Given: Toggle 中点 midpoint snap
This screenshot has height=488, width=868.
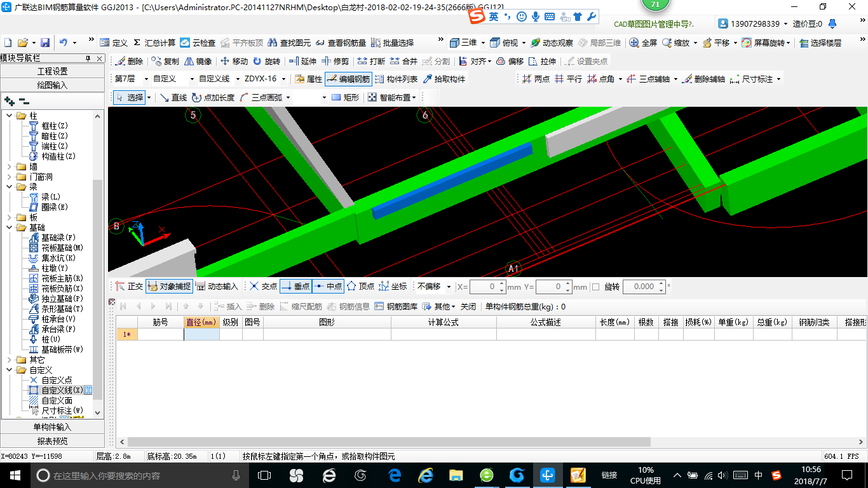Looking at the screenshot, I should 328,287.
